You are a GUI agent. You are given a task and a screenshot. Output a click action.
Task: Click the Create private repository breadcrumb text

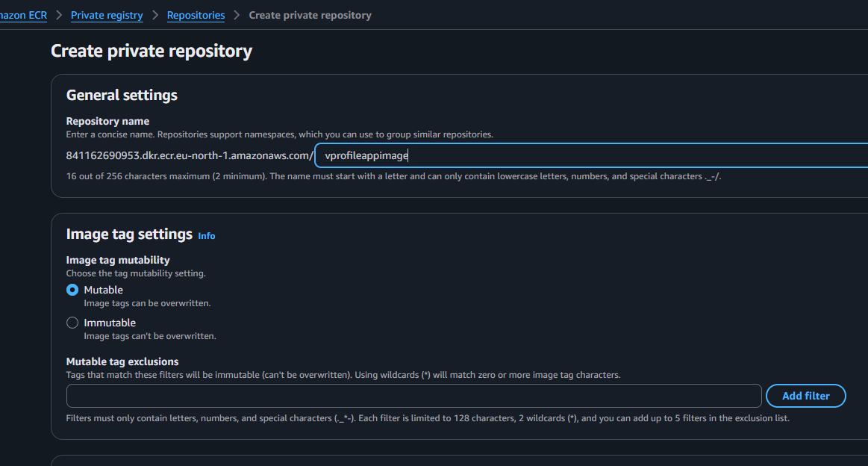pyautogui.click(x=310, y=15)
